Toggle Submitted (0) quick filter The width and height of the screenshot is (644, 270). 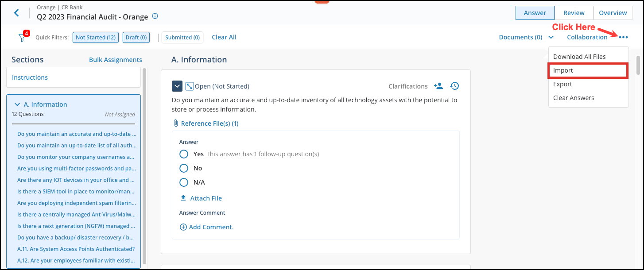pos(182,37)
